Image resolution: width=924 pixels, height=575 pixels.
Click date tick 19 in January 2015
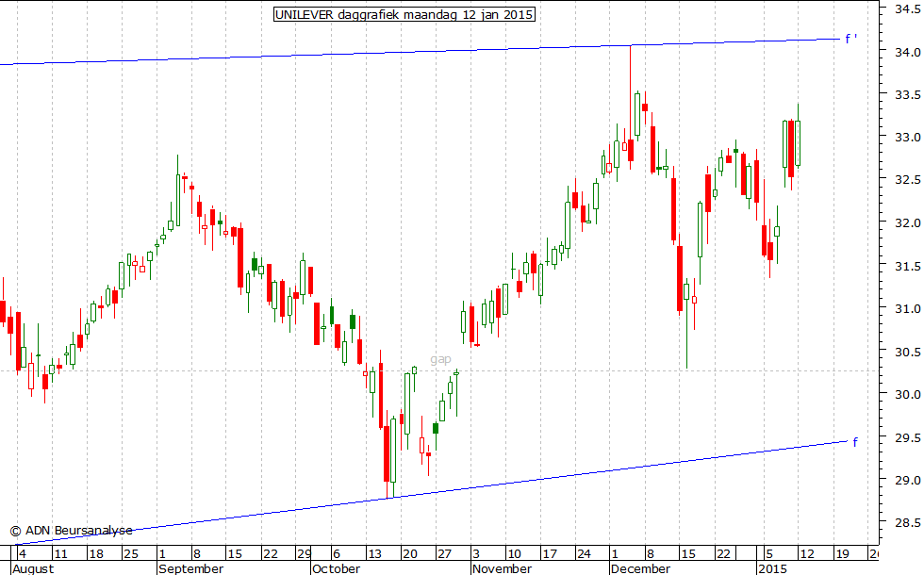(x=842, y=554)
